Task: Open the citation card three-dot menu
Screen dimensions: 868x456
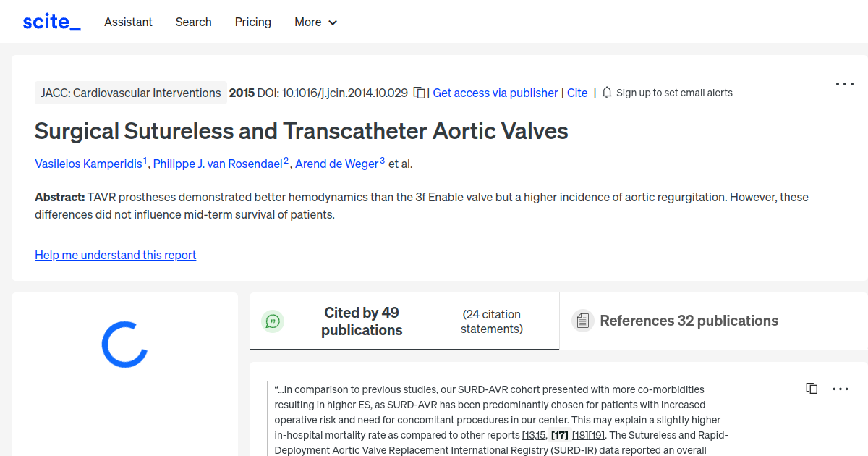Action: [x=839, y=389]
